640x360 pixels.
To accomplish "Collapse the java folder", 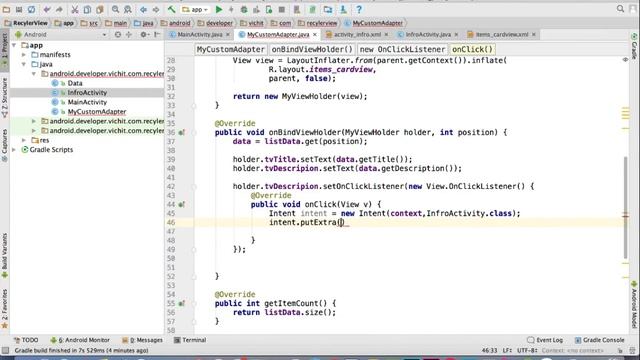I will tap(24, 64).
